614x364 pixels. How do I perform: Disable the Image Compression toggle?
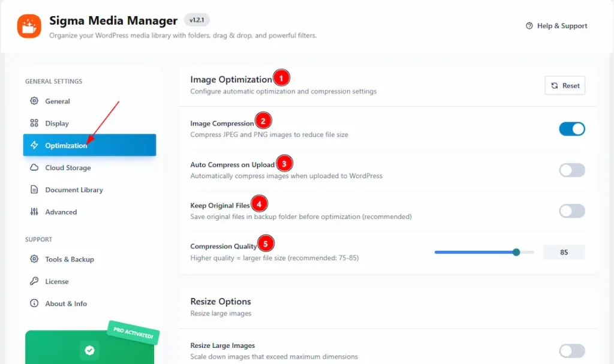click(x=571, y=129)
